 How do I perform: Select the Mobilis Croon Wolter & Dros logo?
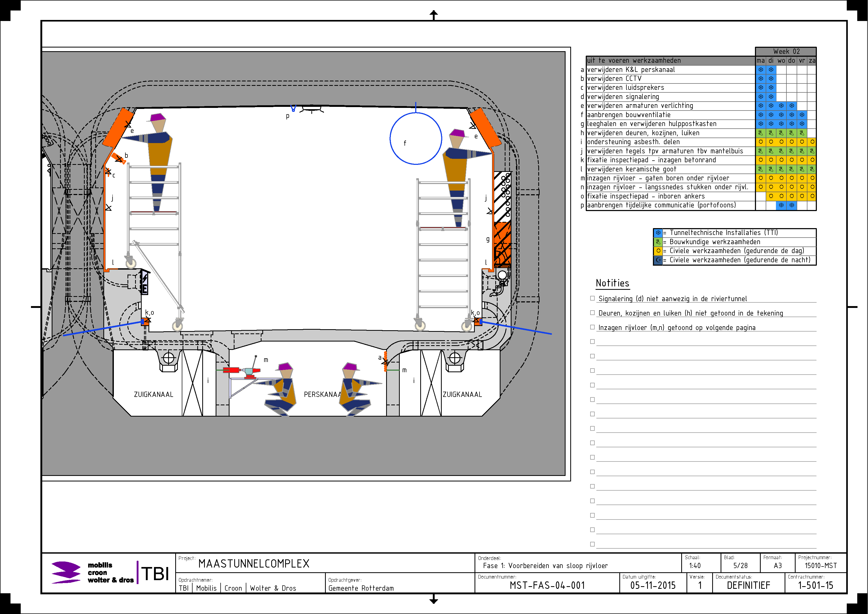point(93,573)
